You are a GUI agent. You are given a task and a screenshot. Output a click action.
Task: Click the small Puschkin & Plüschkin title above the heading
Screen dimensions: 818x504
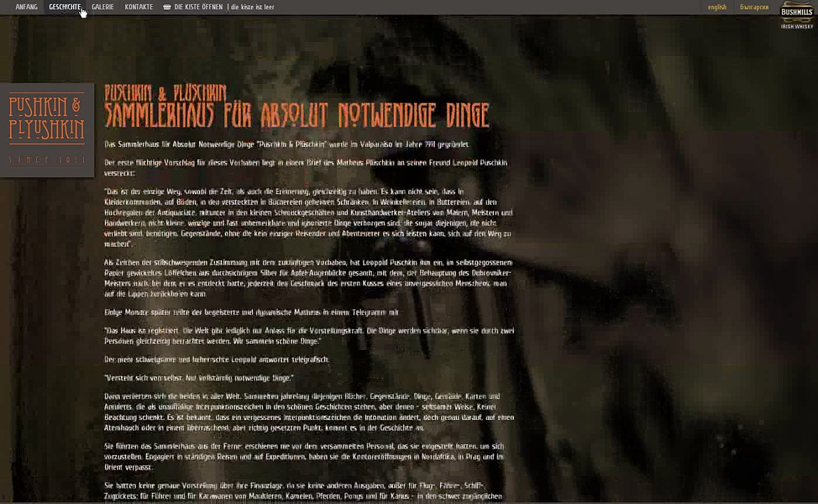[x=165, y=92]
